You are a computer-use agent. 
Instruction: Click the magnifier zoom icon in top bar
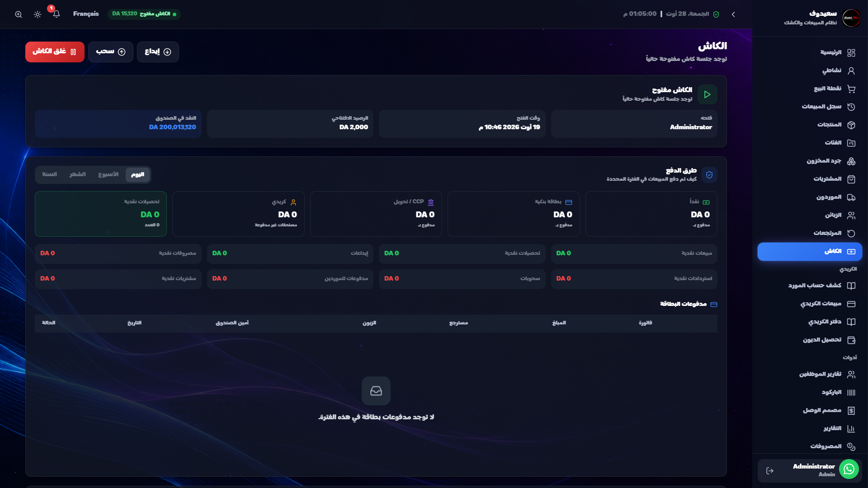(19, 14)
